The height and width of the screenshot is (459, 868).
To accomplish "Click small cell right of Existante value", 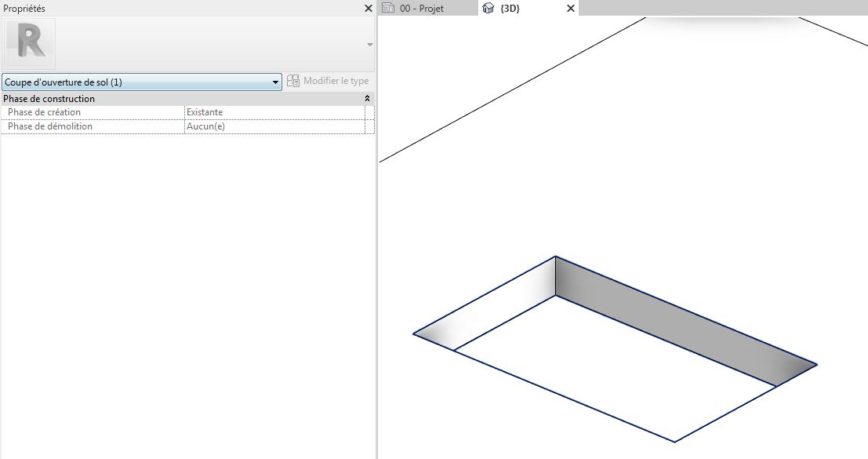I will 370,112.
